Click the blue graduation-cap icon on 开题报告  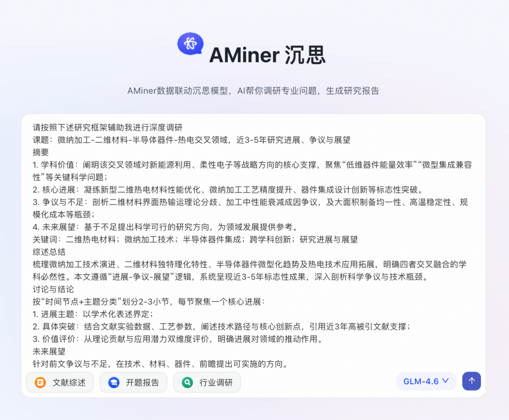113,382
